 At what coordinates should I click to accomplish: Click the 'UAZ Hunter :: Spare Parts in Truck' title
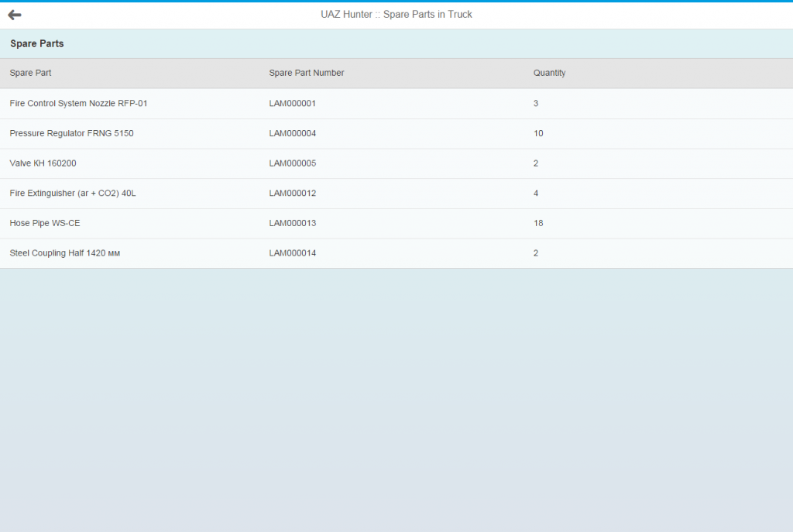[x=396, y=15]
